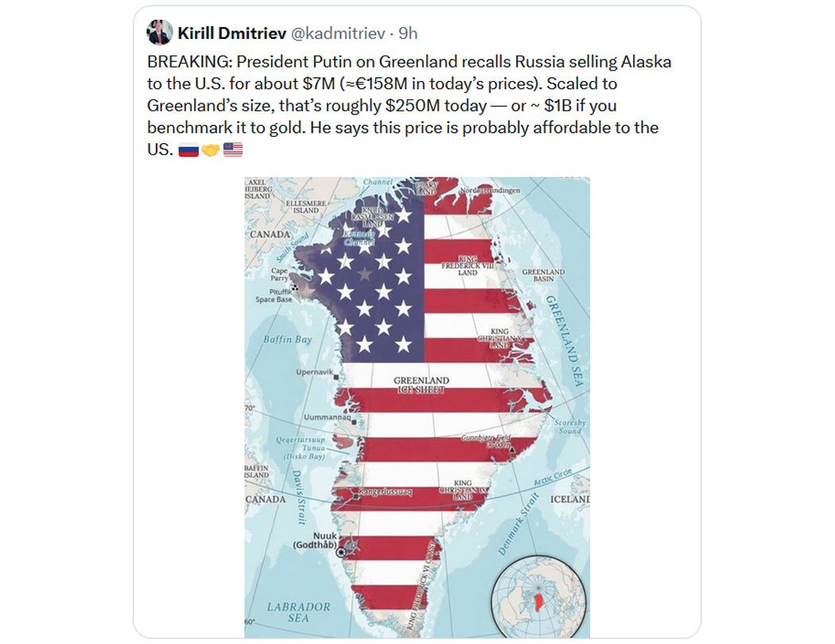
Task: Open the Kirill Dmitriev display name link
Action: point(231,33)
